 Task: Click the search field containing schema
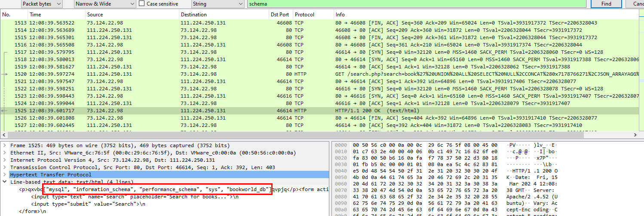417,4
